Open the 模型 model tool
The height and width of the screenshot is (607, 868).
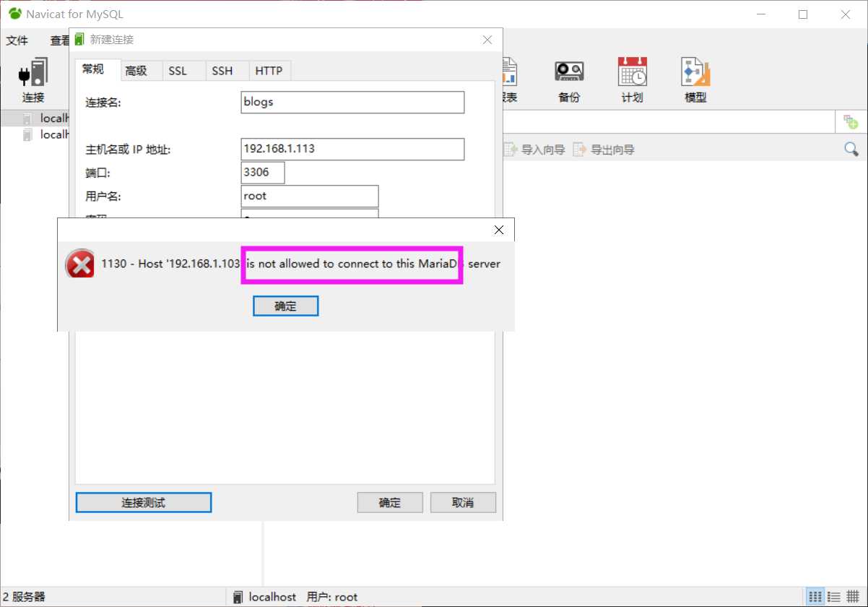(695, 79)
